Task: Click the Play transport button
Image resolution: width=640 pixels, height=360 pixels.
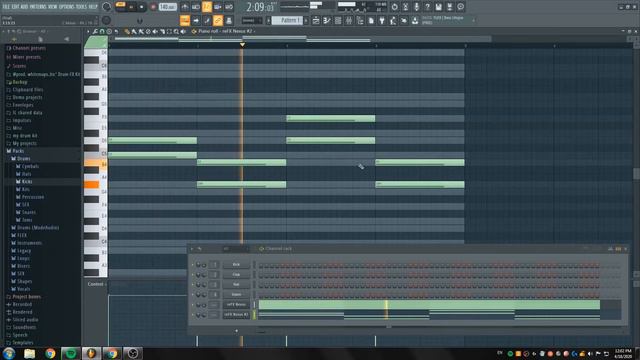Action: pos(131,7)
